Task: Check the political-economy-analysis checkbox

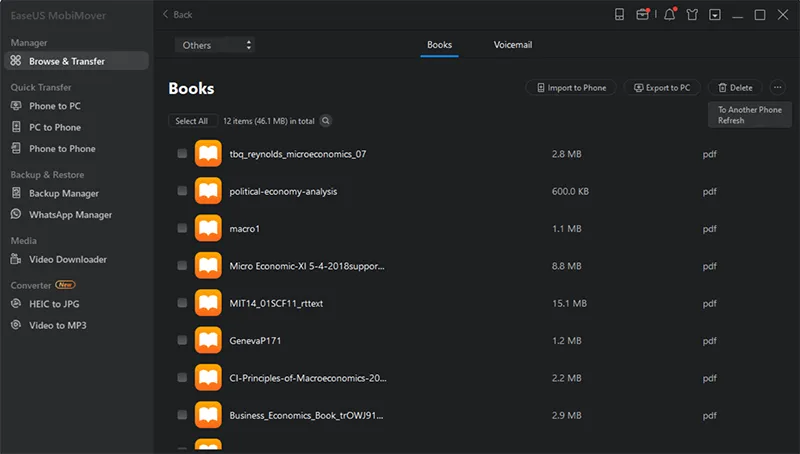Action: coord(182,191)
